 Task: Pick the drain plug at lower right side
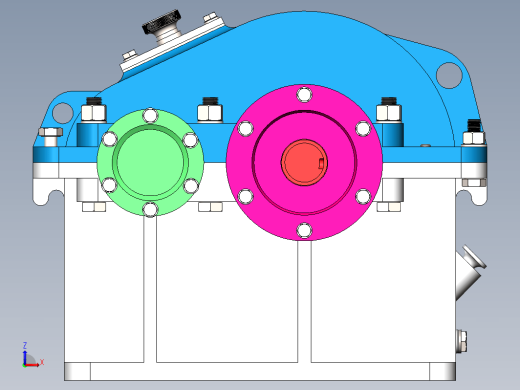462,341
